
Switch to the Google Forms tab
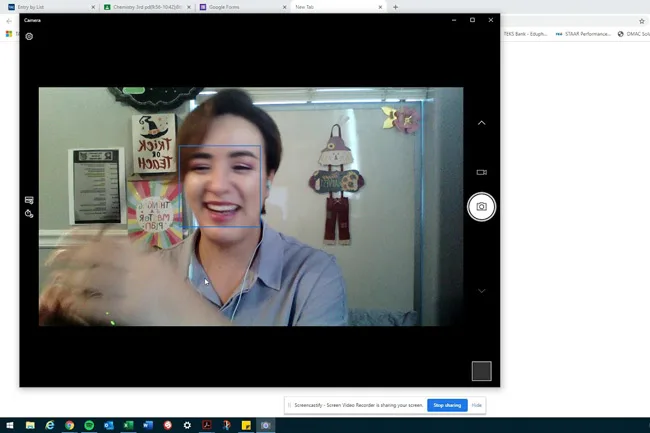242,7
